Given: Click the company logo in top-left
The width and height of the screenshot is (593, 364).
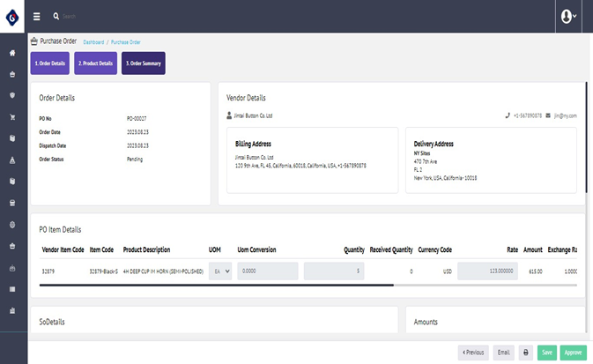Looking at the screenshot, I should 13,16.
